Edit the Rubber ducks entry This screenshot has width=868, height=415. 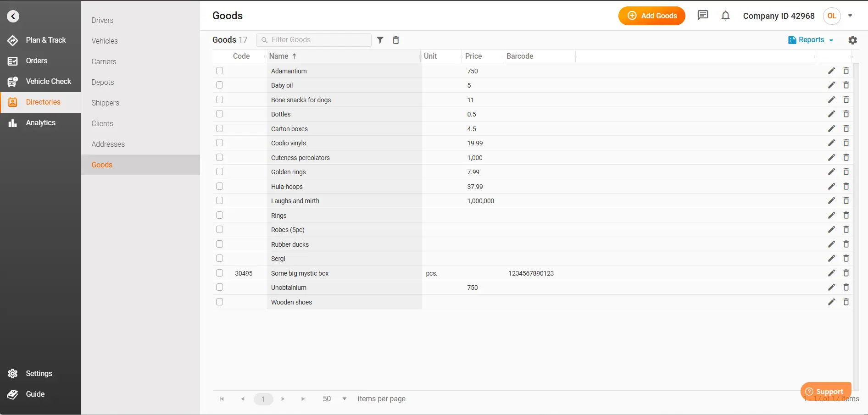point(831,244)
